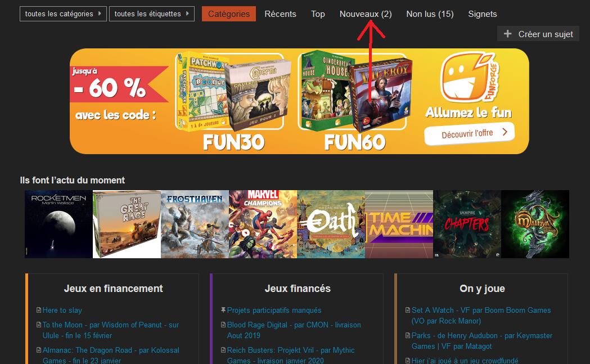
Task: Click the '- 60 %' discount ribbon
Action: pyautogui.click(x=119, y=85)
